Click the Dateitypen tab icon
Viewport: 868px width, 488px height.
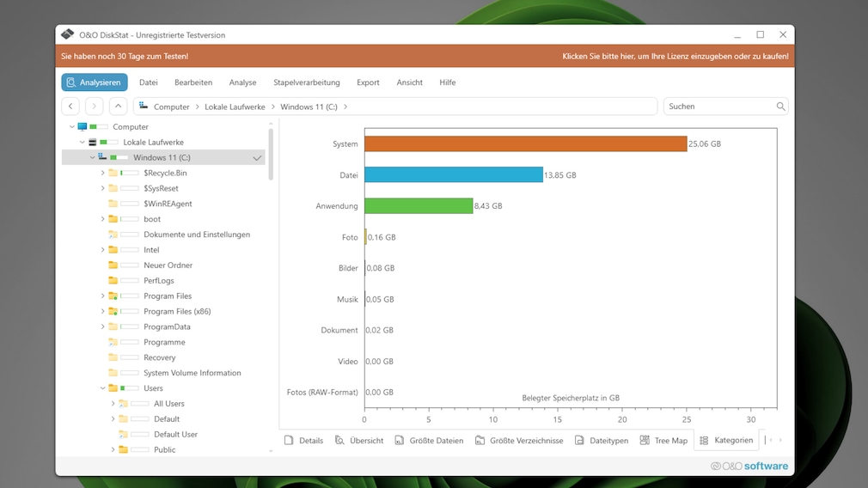pyautogui.click(x=579, y=441)
